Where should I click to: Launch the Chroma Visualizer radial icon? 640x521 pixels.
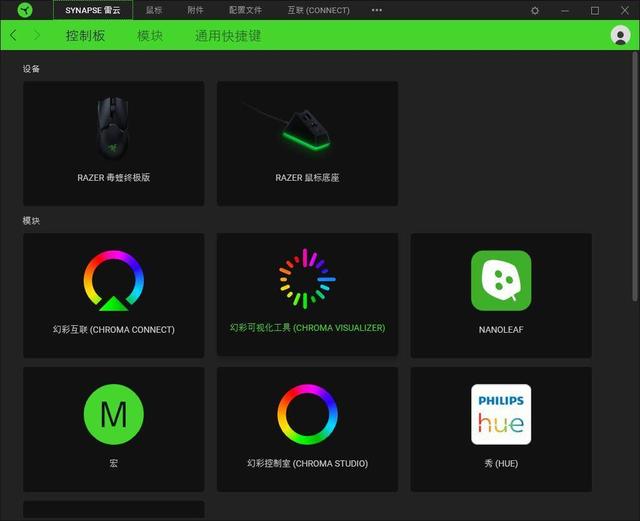click(307, 279)
